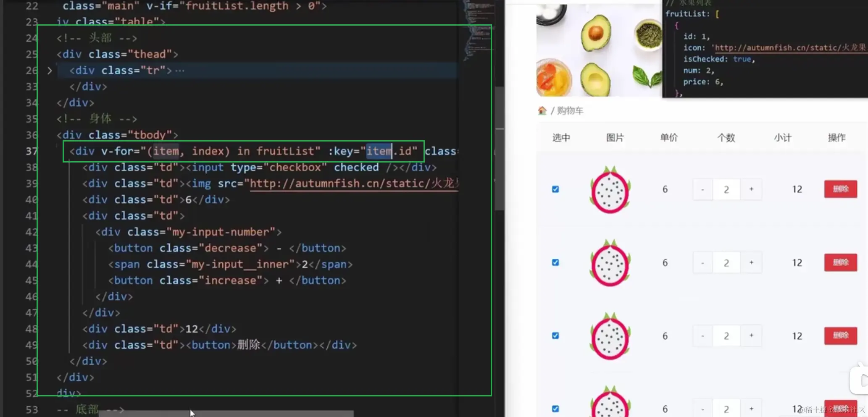868x417 pixels.
Task: Click the unit price 6 in the first fruit row
Action: 665,189
